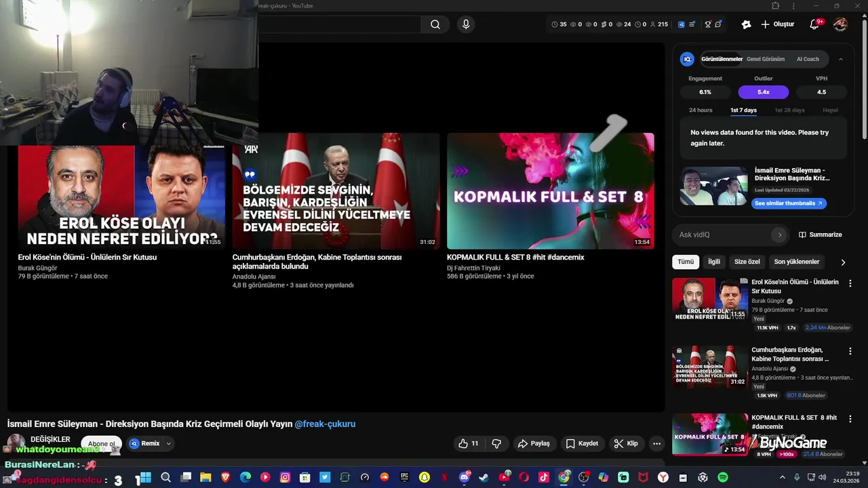This screenshot has width=868, height=488.
Task: Click the vidIQ list icon in toolbar
Action: click(x=692, y=24)
